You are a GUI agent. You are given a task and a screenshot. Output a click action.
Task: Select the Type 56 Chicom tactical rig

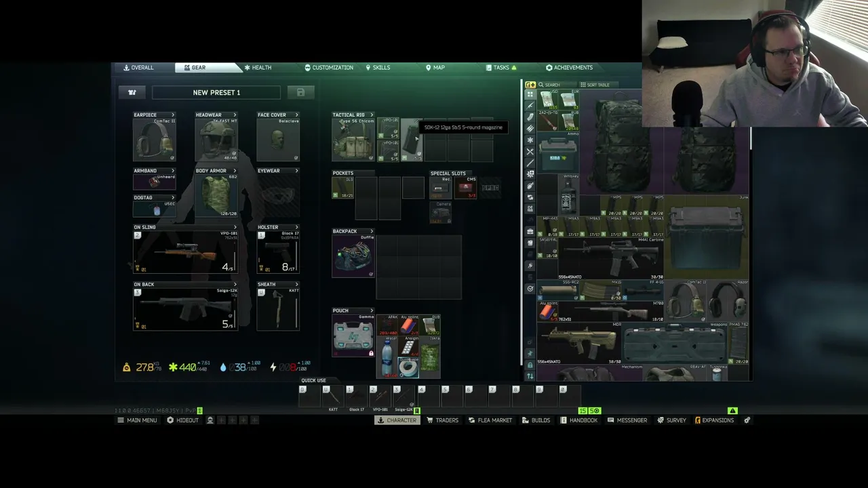(x=353, y=140)
